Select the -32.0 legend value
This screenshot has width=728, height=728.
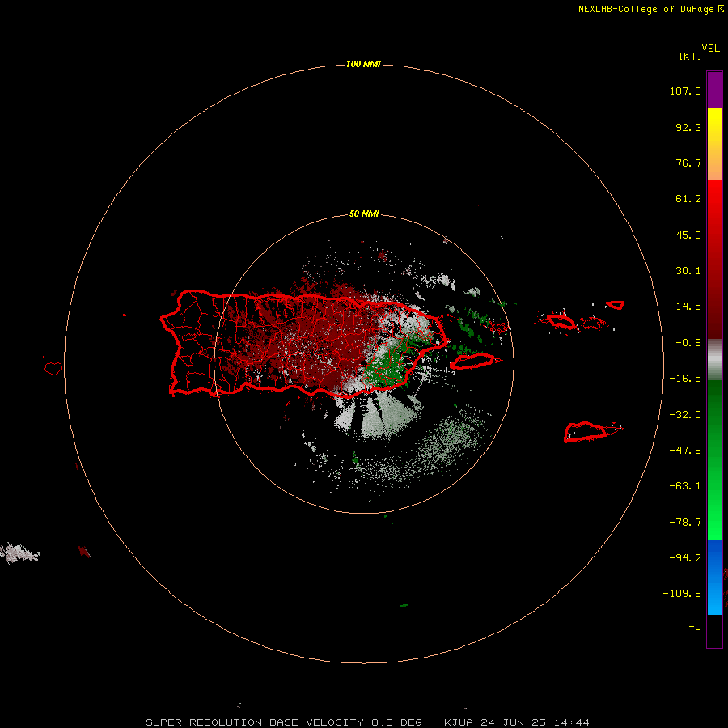(x=685, y=415)
